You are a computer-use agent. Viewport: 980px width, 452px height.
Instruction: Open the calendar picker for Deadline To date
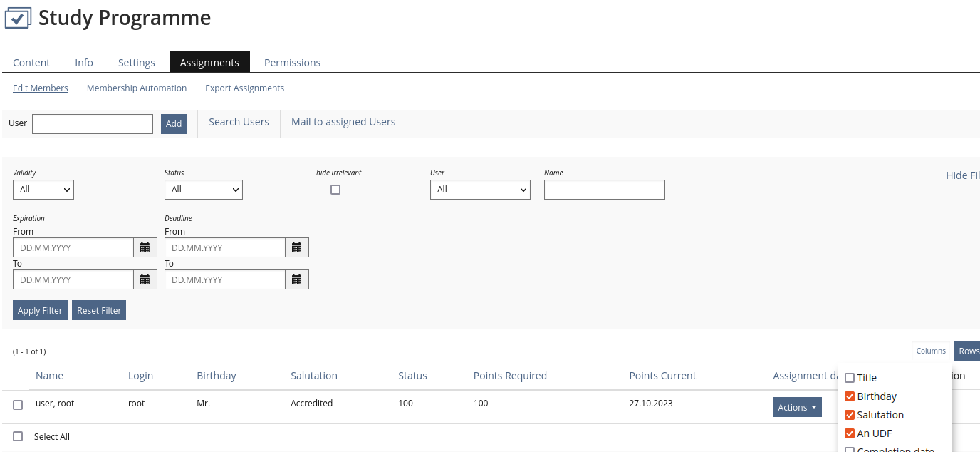coord(297,279)
